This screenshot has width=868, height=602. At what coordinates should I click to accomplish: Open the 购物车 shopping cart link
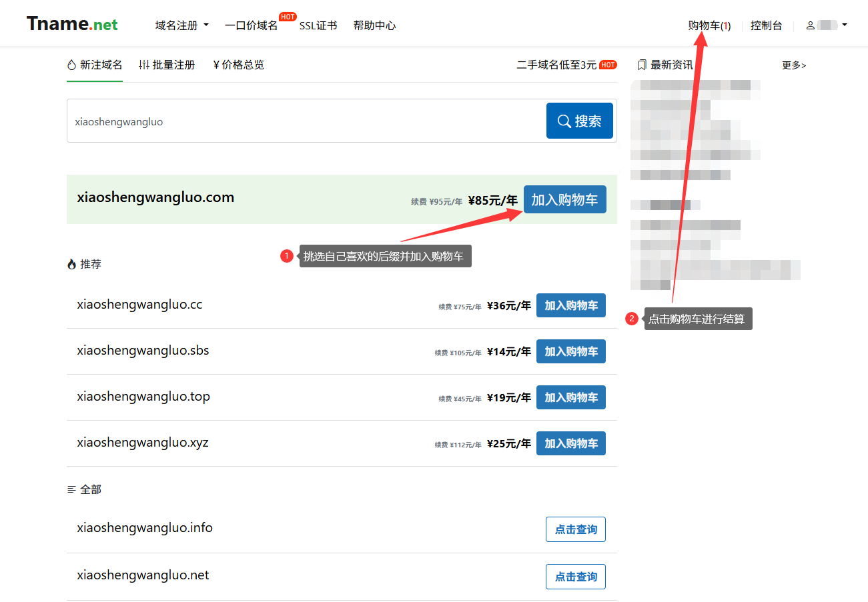[709, 25]
